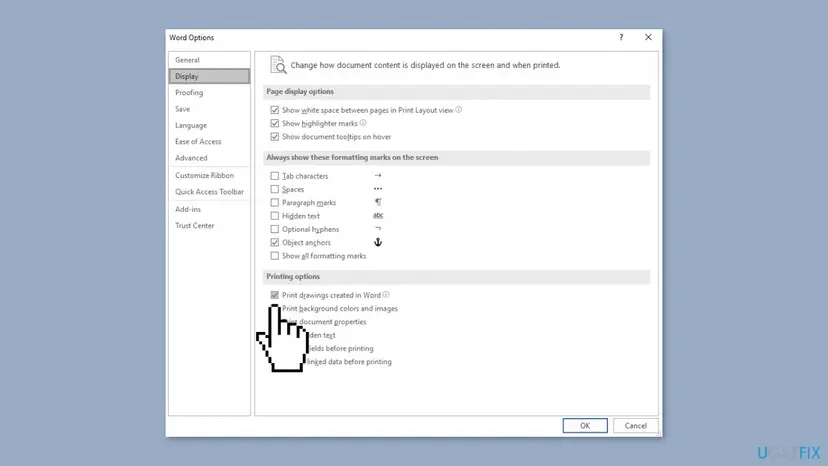Enable Paragraph marks checkbox
The width and height of the screenshot is (828, 466).
pyautogui.click(x=275, y=202)
